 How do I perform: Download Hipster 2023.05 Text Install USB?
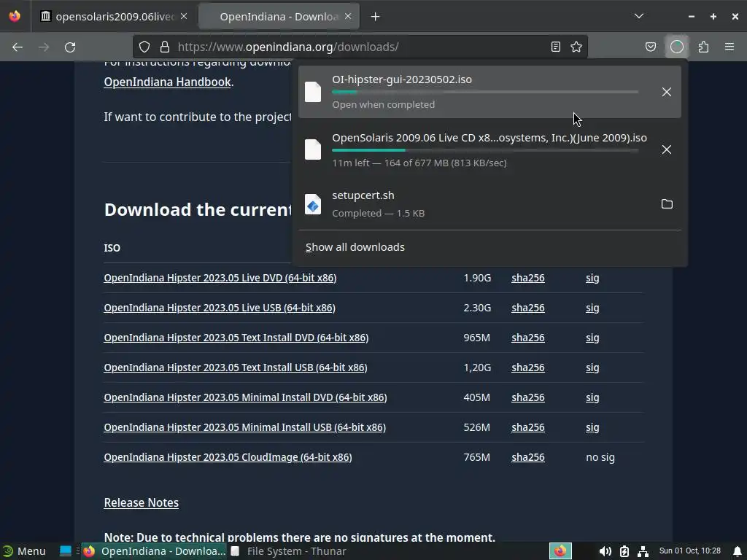236,367
